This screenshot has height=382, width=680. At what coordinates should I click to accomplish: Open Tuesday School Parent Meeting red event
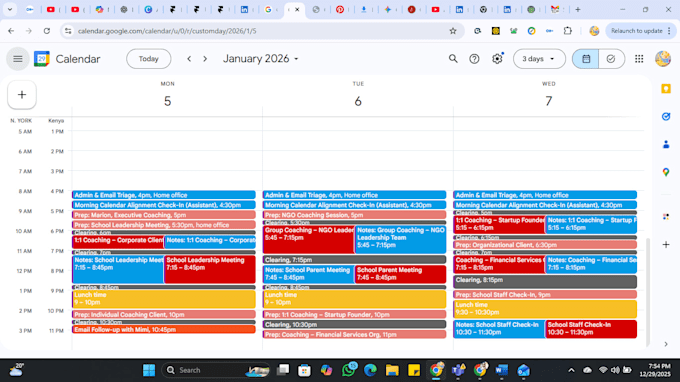click(400, 274)
